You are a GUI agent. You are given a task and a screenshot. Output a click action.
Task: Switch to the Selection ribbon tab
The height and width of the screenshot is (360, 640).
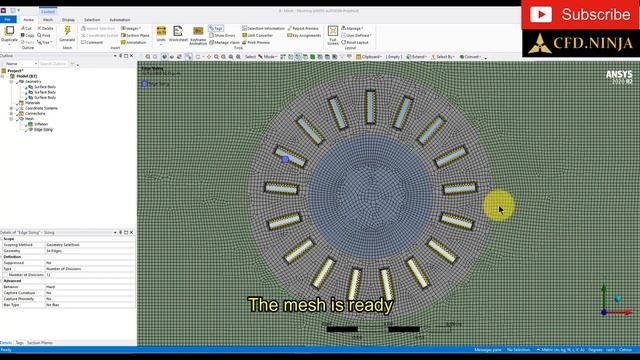pos(92,20)
